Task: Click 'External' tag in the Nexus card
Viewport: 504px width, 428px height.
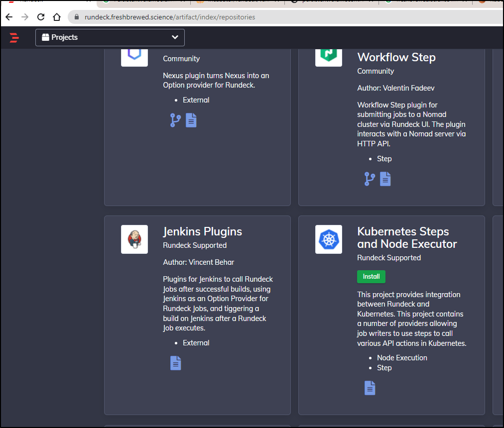Action: coord(196,100)
